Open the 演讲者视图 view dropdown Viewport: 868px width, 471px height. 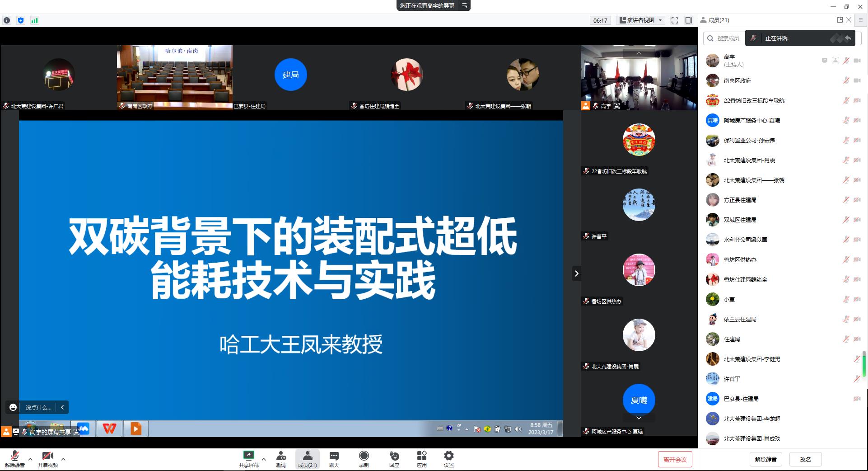[x=641, y=20]
